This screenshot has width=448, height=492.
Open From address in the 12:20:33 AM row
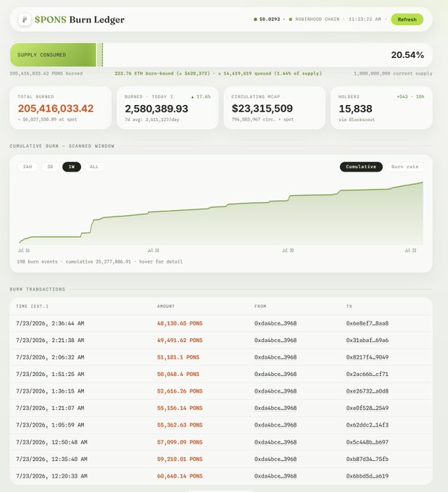coord(275,476)
